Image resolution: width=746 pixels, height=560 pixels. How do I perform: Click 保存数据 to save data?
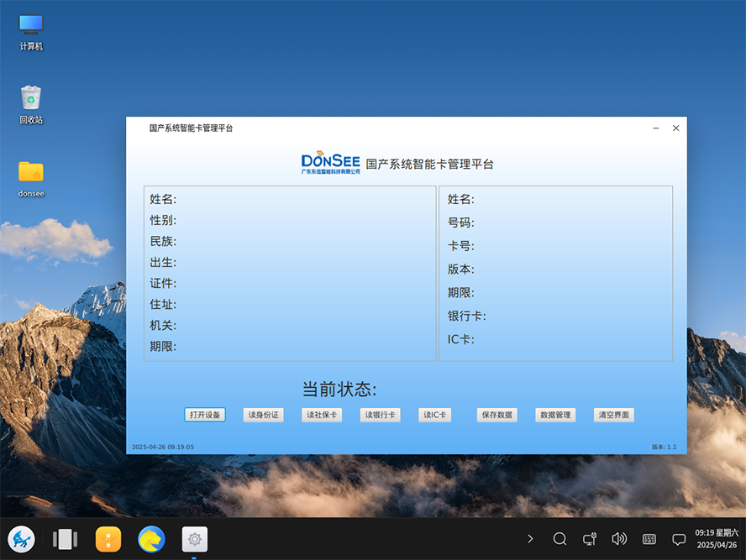pos(496,415)
